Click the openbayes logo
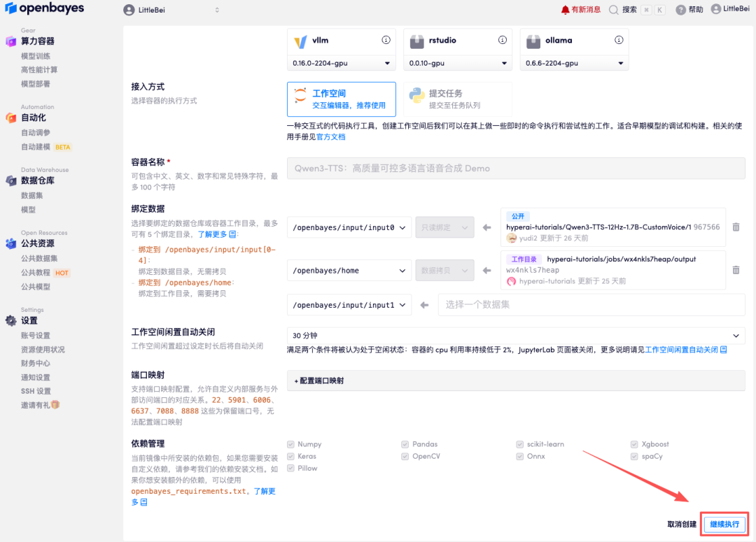This screenshot has width=756, height=542. [44, 8]
